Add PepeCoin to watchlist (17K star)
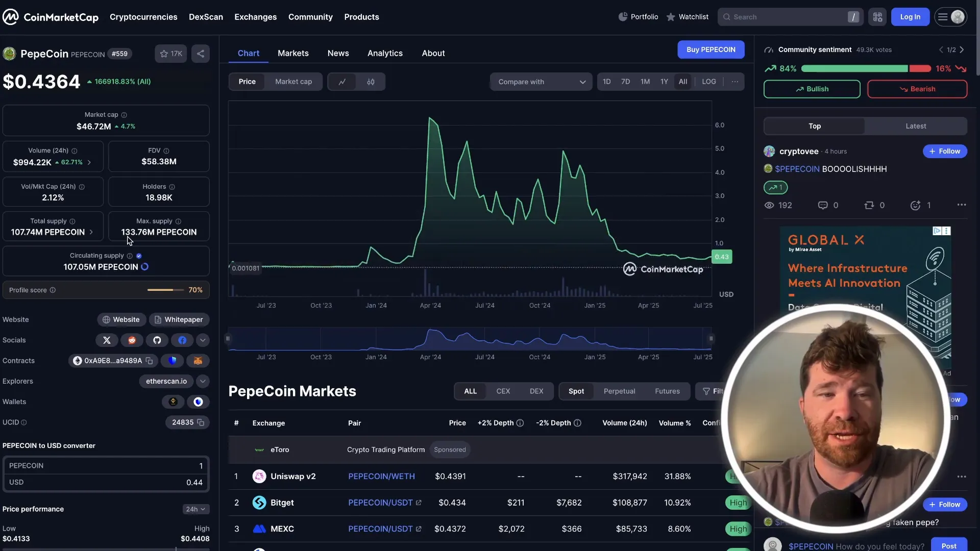The height and width of the screenshot is (551, 980). 171,54
